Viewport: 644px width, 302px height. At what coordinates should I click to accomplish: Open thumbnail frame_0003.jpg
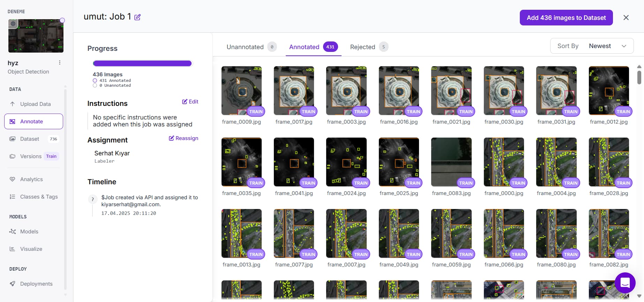346,91
